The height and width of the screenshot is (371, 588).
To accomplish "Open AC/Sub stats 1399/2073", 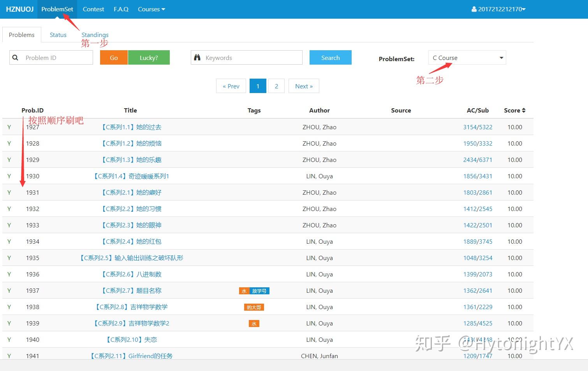I will pos(478,274).
